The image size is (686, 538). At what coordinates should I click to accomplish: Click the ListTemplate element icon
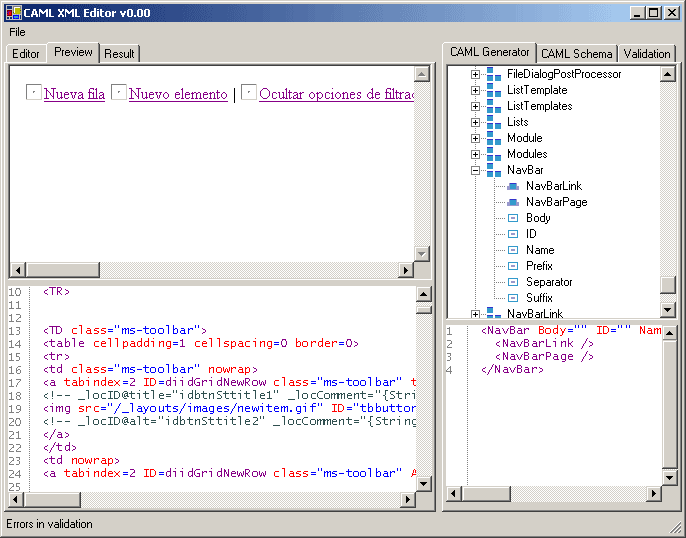pyautogui.click(x=494, y=90)
